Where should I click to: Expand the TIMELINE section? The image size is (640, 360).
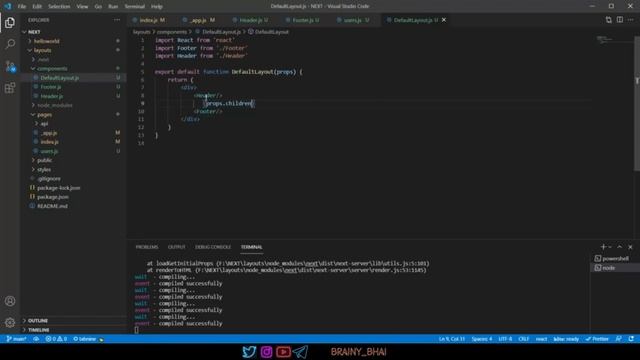tap(38, 330)
